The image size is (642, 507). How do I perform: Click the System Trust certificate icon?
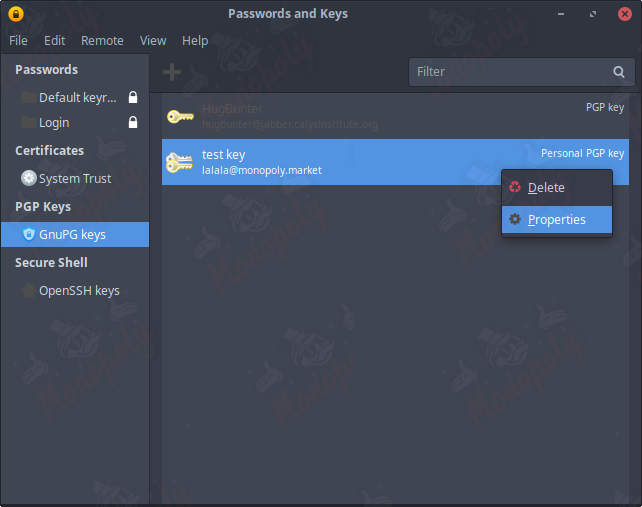pyautogui.click(x=28, y=178)
